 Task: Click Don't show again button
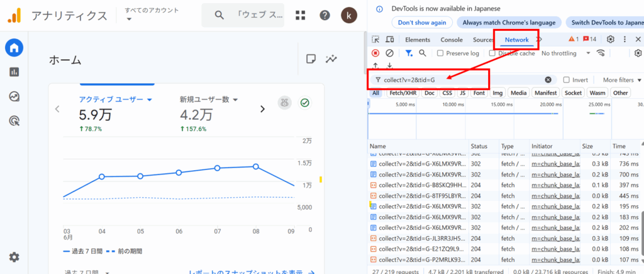(422, 23)
